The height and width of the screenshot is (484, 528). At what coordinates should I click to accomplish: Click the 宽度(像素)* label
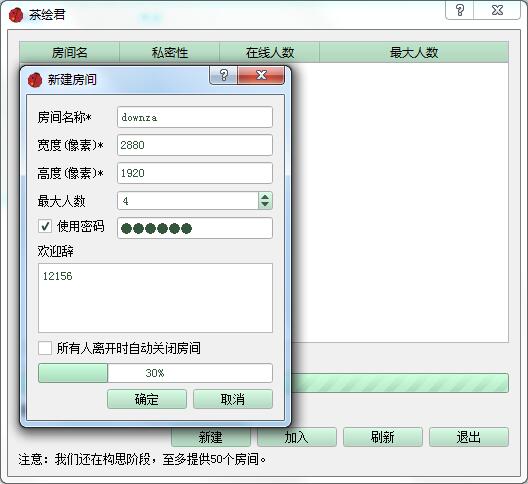click(70, 146)
